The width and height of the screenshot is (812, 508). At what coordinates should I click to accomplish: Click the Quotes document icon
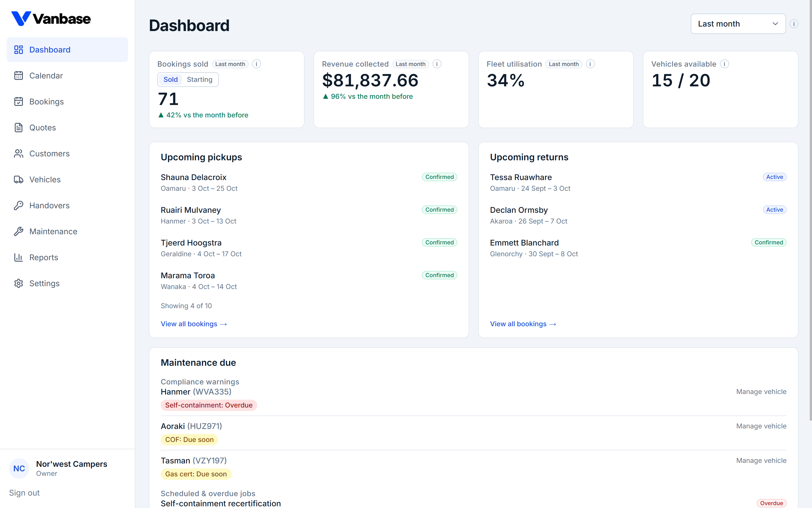point(18,128)
